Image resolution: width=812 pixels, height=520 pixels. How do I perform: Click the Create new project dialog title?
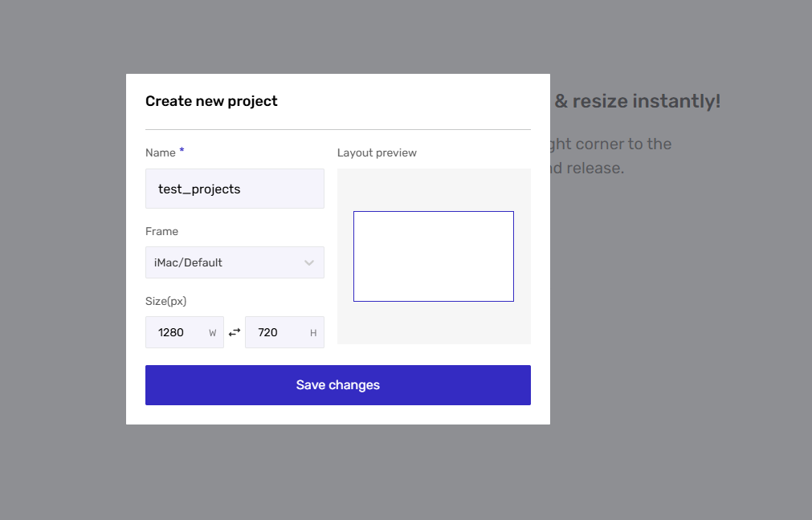(211, 101)
